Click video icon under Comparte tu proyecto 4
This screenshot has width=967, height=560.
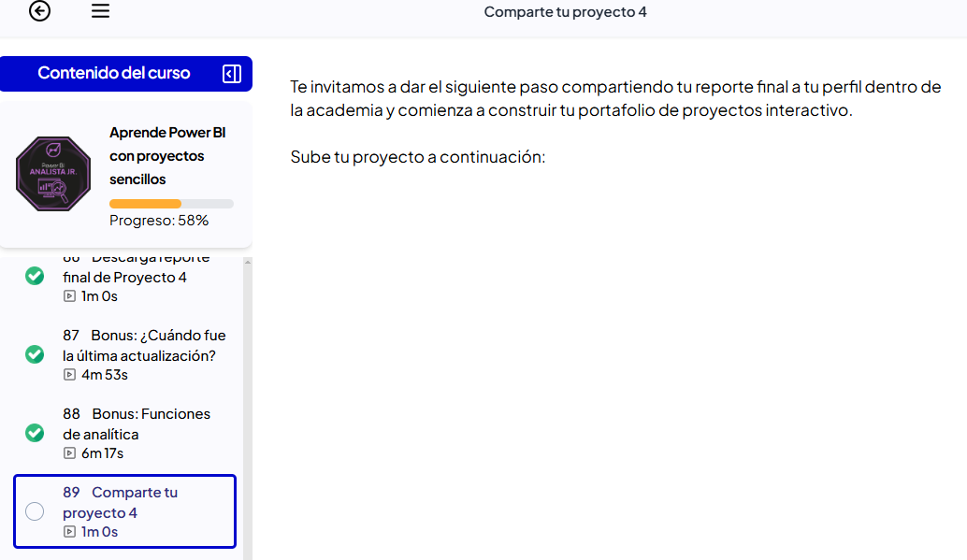click(69, 532)
